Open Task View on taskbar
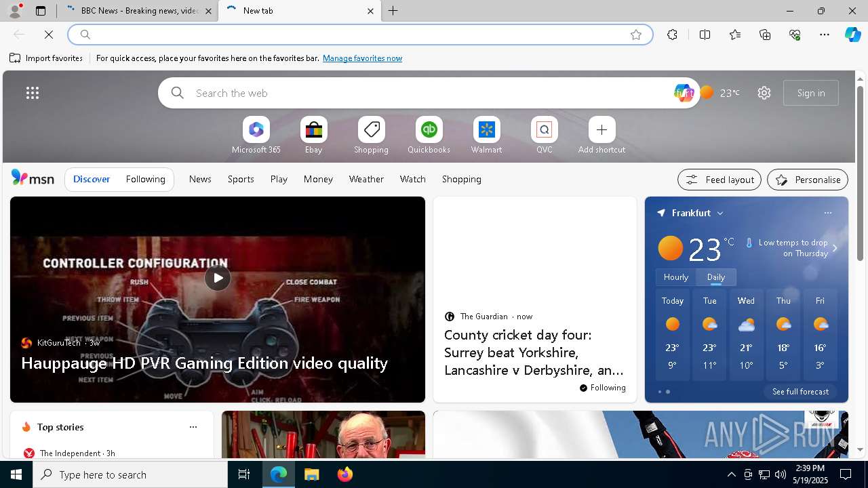The height and width of the screenshot is (488, 868). (244, 474)
